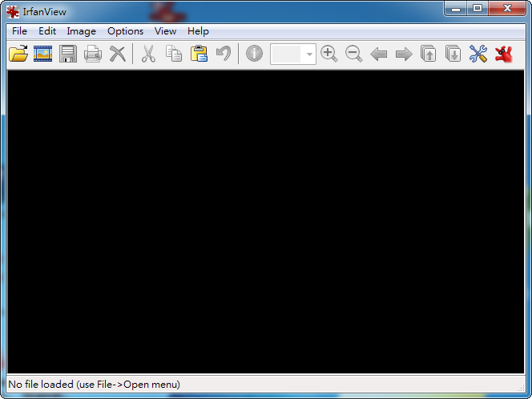The height and width of the screenshot is (399, 532).
Task: Open the View menu
Action: tap(165, 31)
